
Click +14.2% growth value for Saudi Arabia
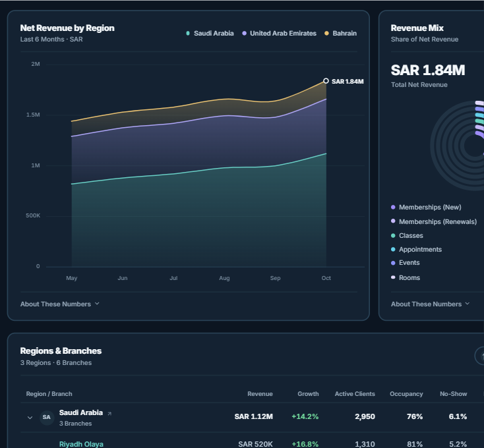[305, 416]
